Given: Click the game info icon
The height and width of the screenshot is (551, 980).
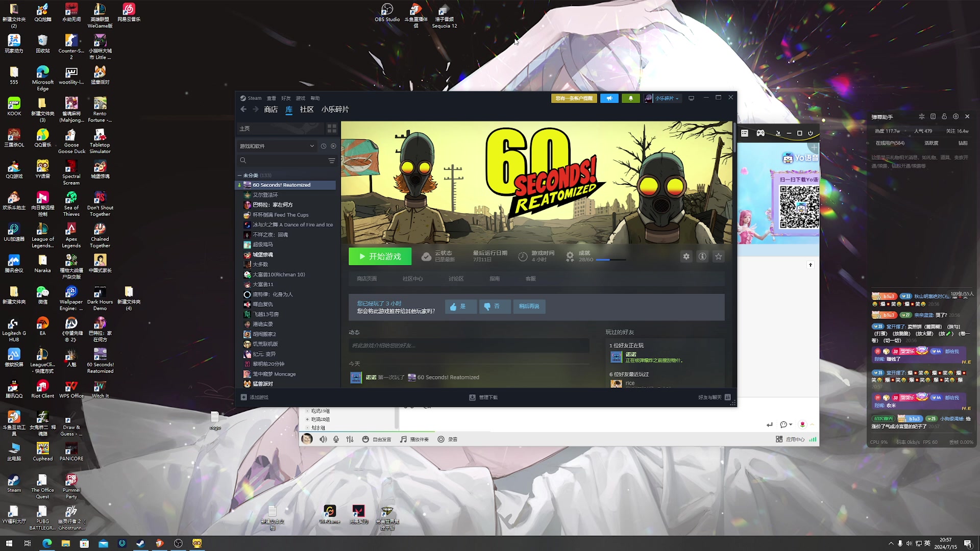Looking at the screenshot, I should [x=702, y=257].
